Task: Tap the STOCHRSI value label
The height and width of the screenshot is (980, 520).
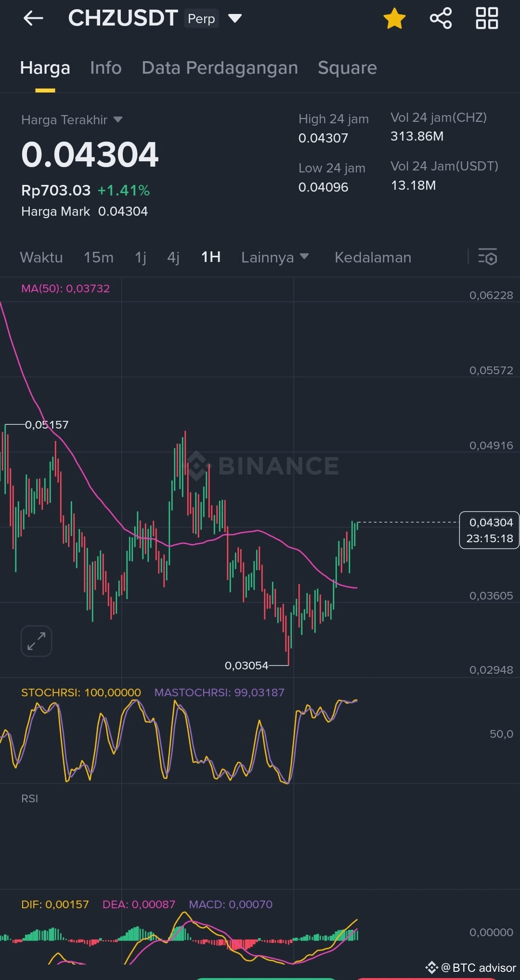Action: pos(81,693)
